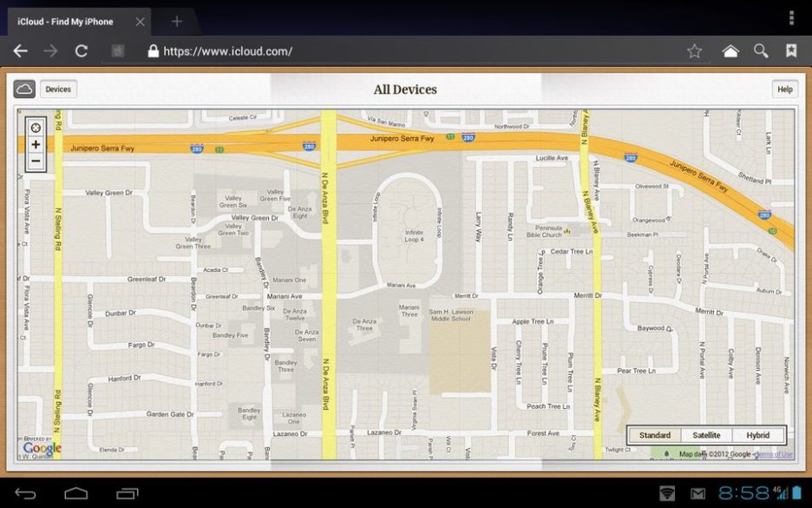Click the Cedar Tree Ln label
This screenshot has width=812, height=508.
(571, 252)
